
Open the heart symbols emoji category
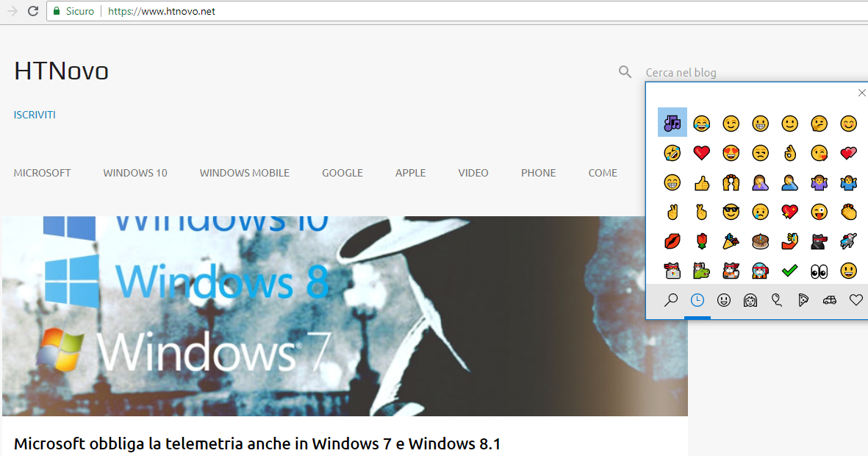pyautogui.click(x=856, y=300)
